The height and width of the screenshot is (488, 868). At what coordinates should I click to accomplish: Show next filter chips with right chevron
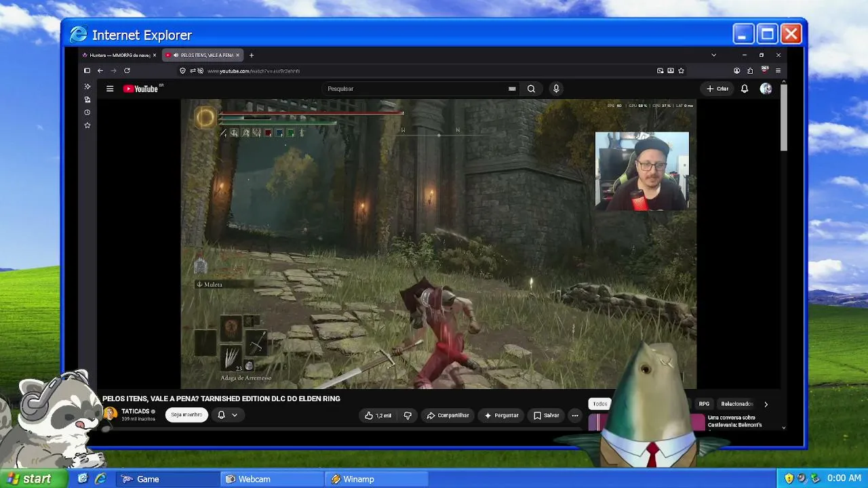pos(766,404)
